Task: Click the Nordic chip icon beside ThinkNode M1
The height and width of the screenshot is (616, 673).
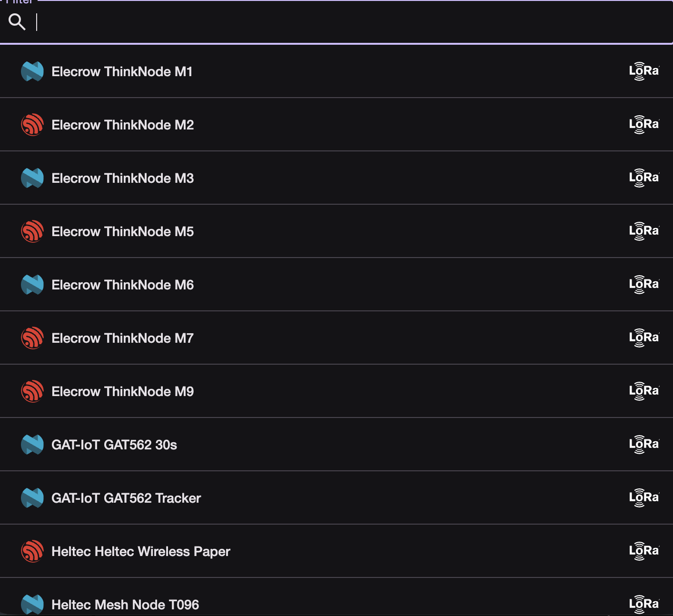Action: tap(32, 71)
